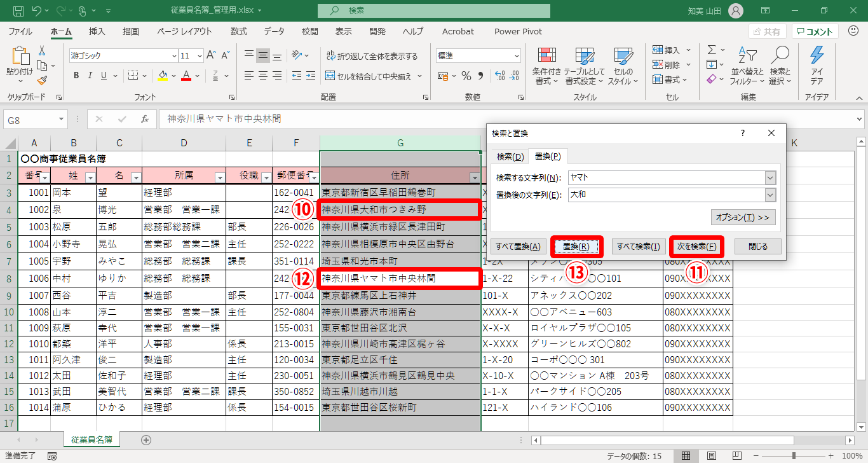Expand the 検索する文字列 history dropdown
Viewport: 868px width, 463px height.
(771, 178)
